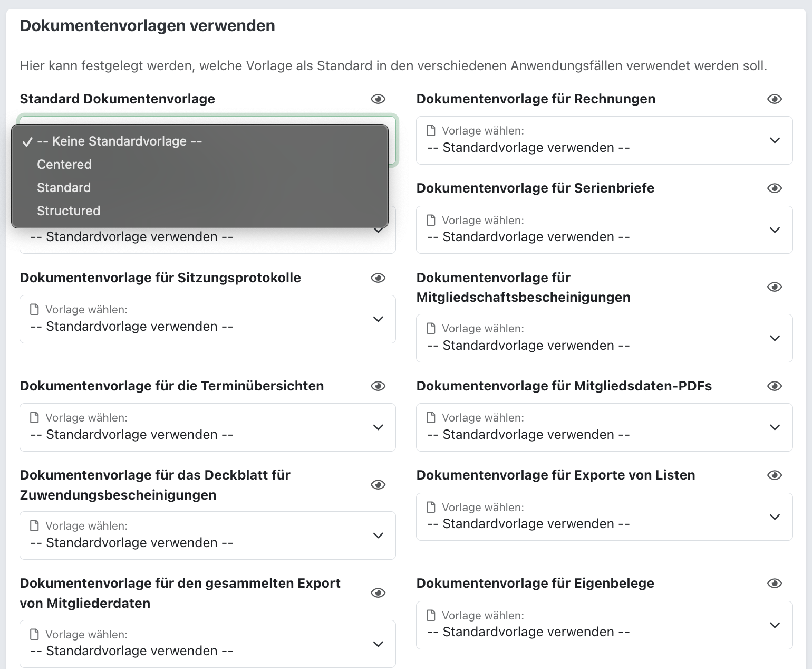Click the eye icon beside Standard Dokumentenvorlage
Screen dimensions: 812x669
(x=378, y=99)
